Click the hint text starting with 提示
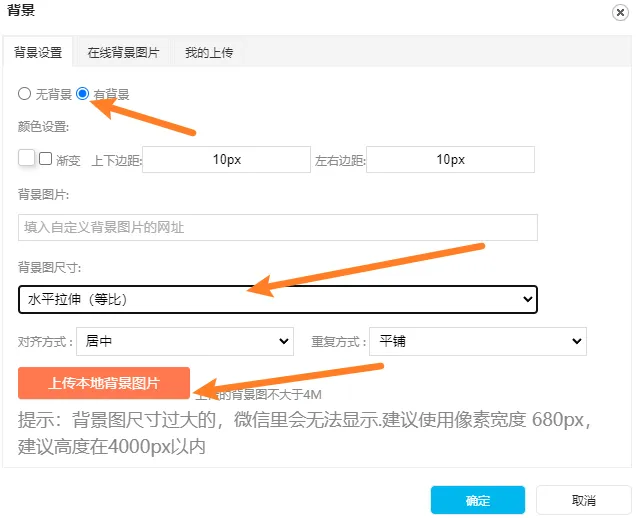The width and height of the screenshot is (637, 518). [x=305, y=433]
